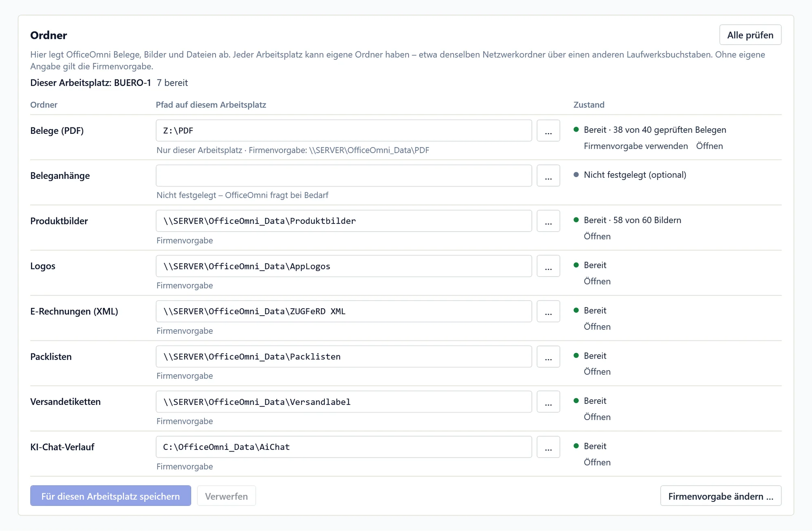Edit the Belege (PDF) path field
Screen dimensions: 812x531
[x=343, y=131]
